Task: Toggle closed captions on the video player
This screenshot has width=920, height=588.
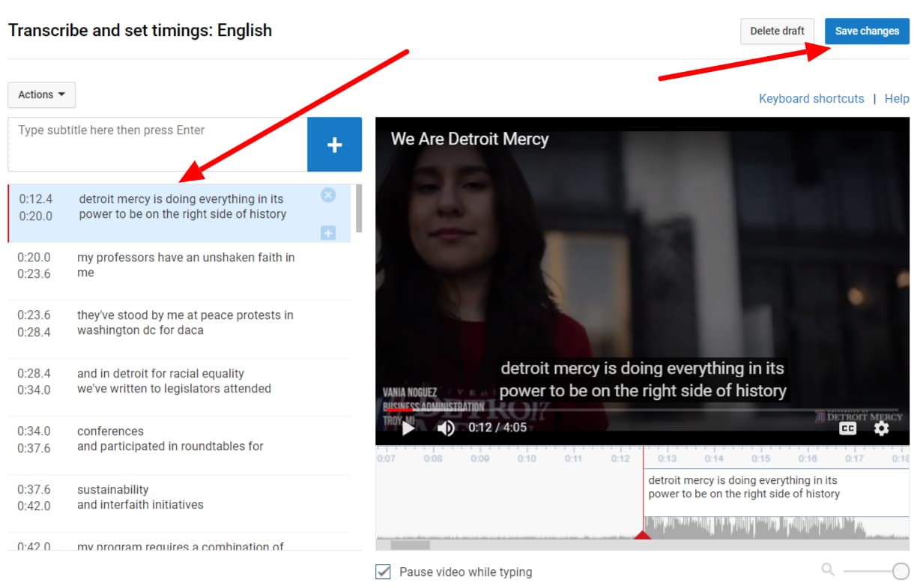Action: pos(847,428)
